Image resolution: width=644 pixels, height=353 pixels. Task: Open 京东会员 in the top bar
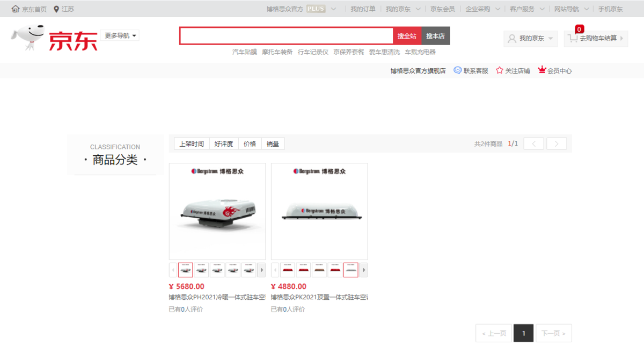[442, 9]
